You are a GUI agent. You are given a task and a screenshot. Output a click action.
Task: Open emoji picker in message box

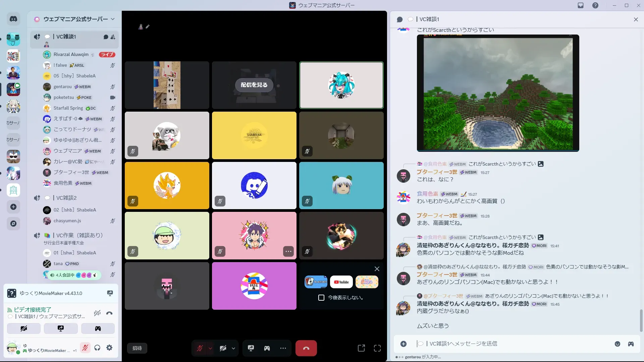[618, 344]
